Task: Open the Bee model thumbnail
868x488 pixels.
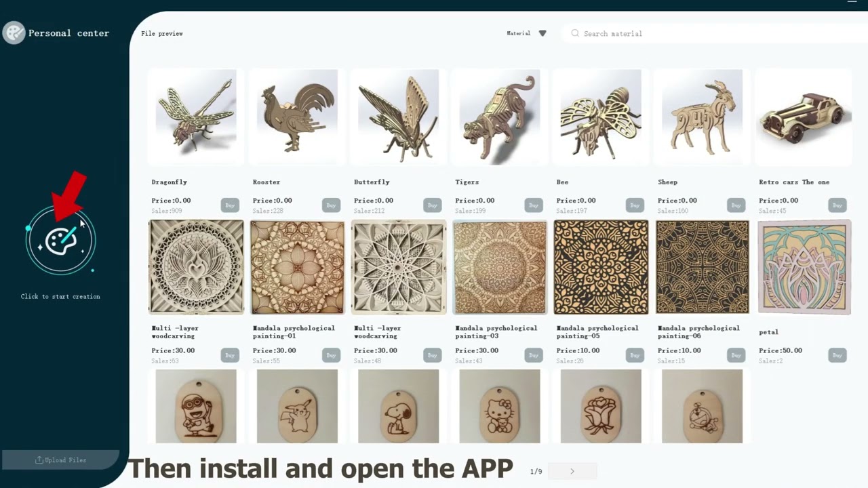Action: coord(601,117)
